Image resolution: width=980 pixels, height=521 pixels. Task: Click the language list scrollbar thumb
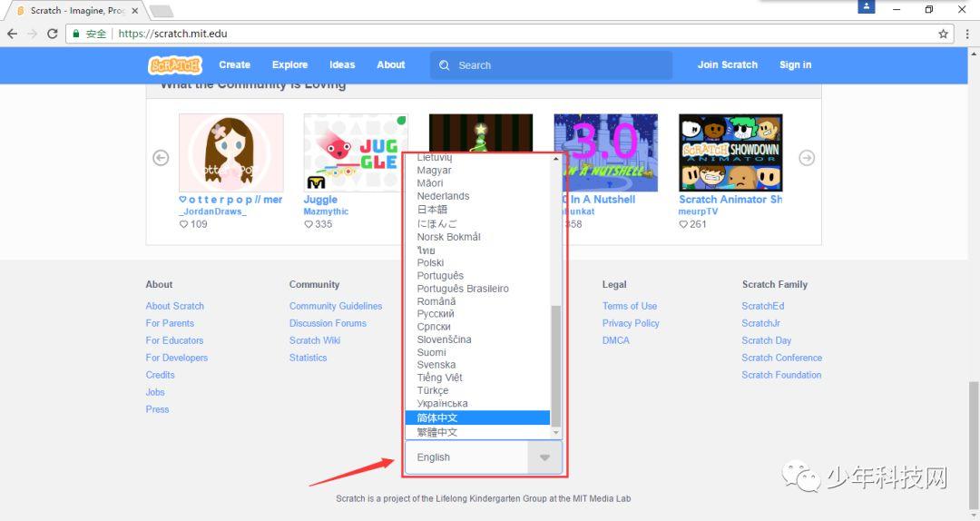555,366
